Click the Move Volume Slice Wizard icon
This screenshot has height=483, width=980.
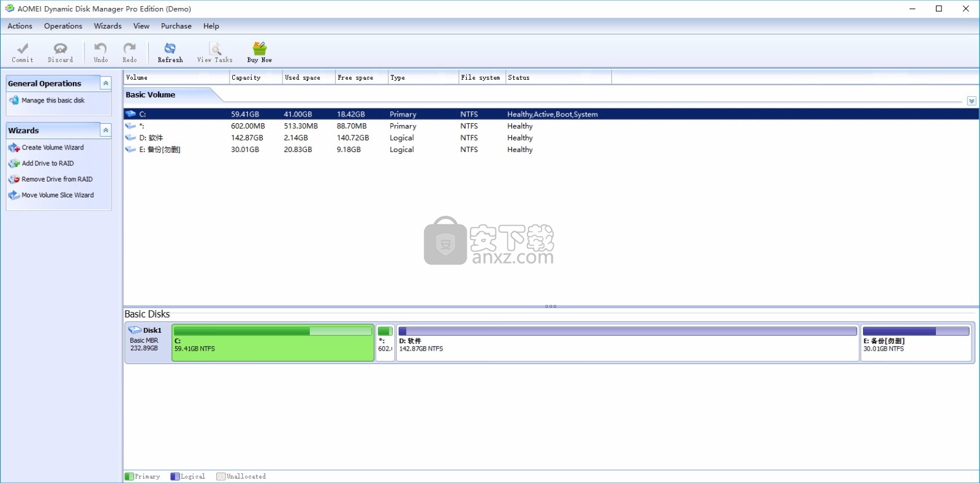(x=14, y=196)
